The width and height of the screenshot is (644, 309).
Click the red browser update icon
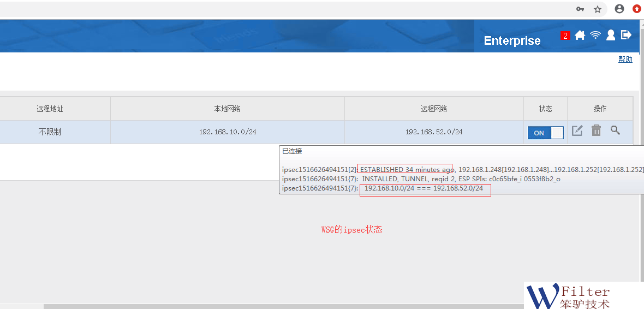pos(636,9)
